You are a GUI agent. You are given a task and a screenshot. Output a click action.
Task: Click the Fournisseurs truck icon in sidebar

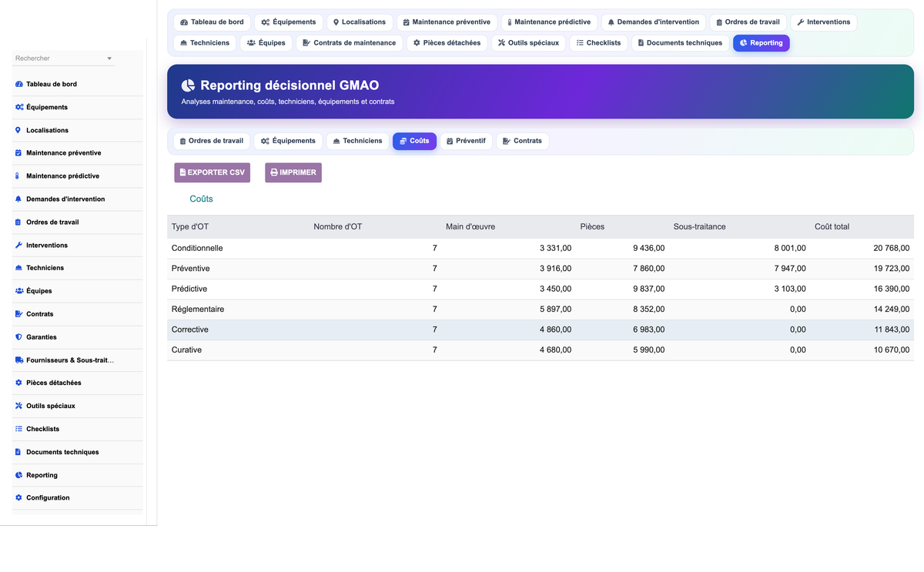tap(18, 360)
